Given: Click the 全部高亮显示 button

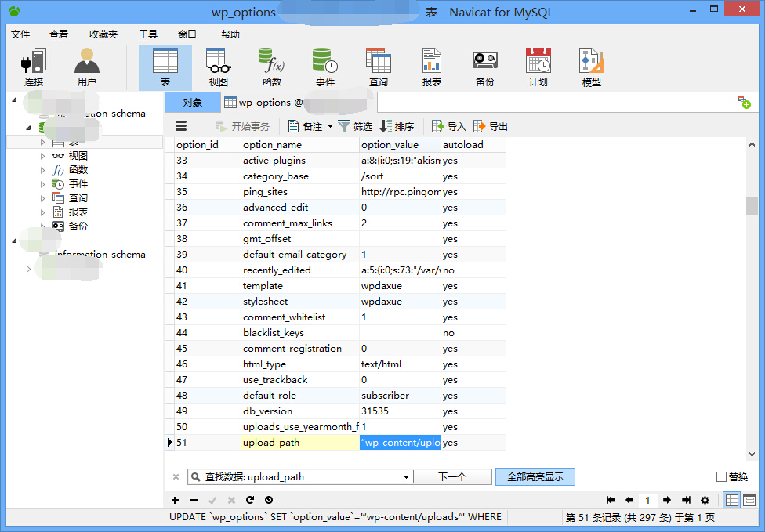Looking at the screenshot, I should tap(535, 476).
